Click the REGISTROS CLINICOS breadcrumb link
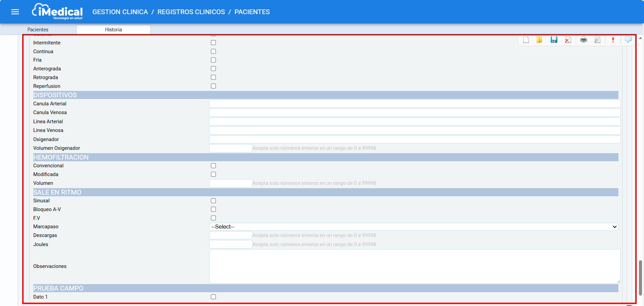The width and height of the screenshot is (644, 306). [x=191, y=12]
